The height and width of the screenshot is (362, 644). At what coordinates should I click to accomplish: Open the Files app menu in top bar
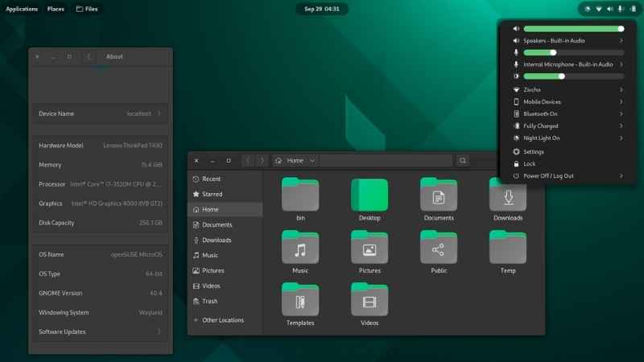87,9
